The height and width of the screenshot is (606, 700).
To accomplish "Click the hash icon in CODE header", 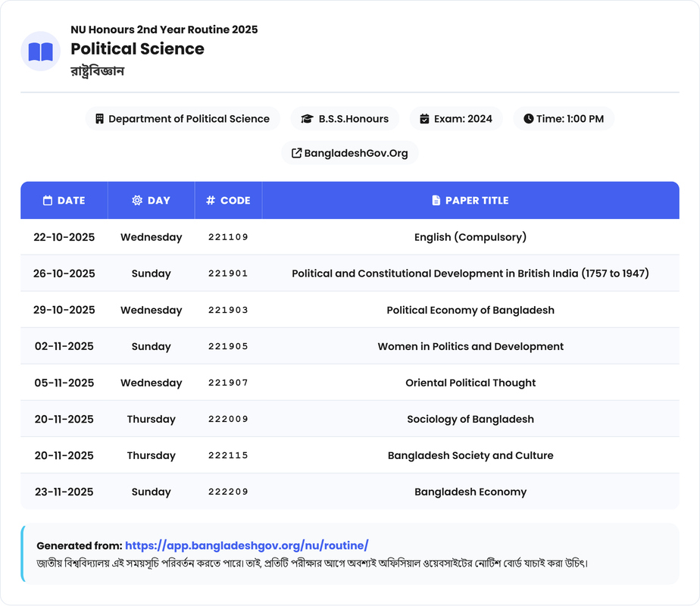I will pos(211,201).
